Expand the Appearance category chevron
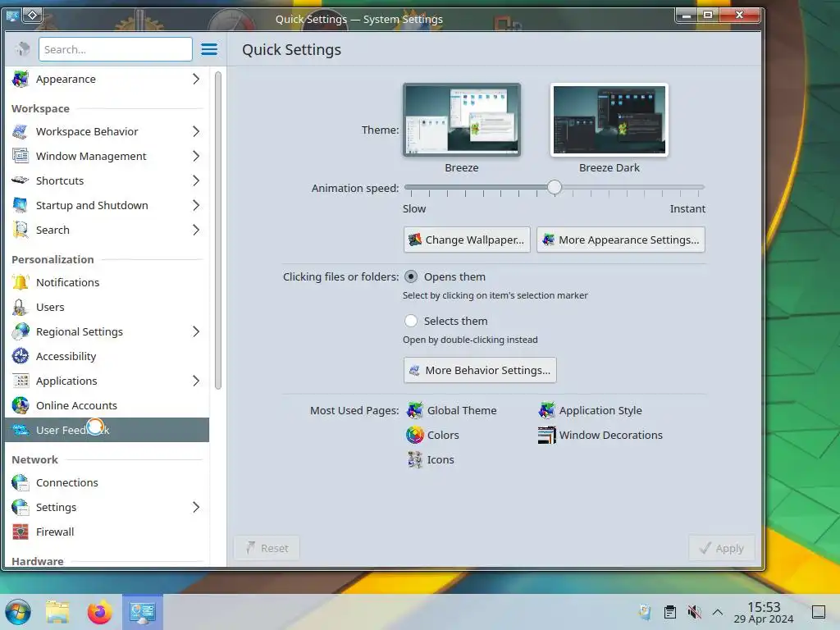 [196, 79]
